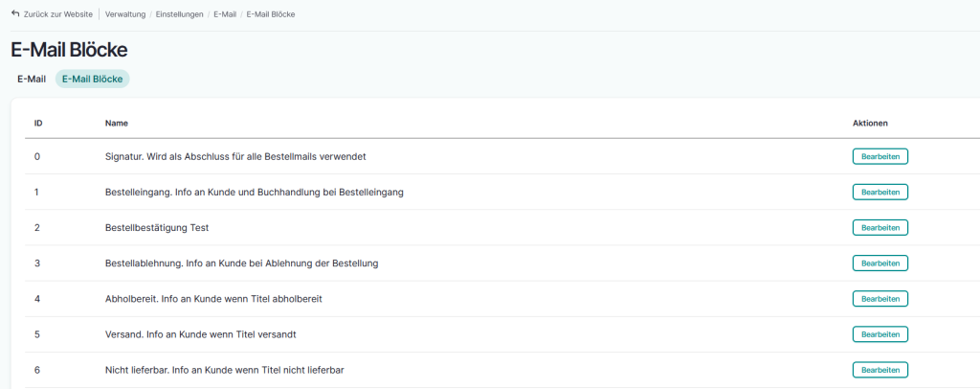Select the 'Bestellbestätigung Test' row name
This screenshot has height=389, width=980.
point(156,228)
